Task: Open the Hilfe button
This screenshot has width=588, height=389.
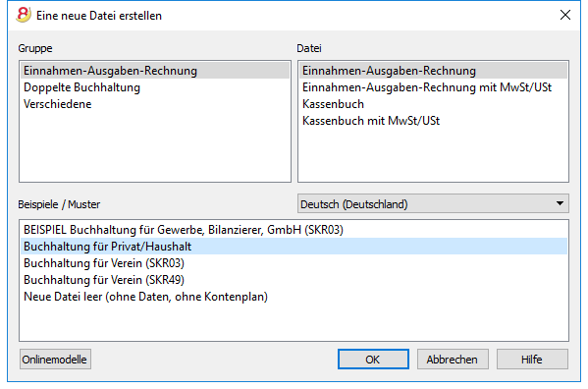Action: (532, 360)
